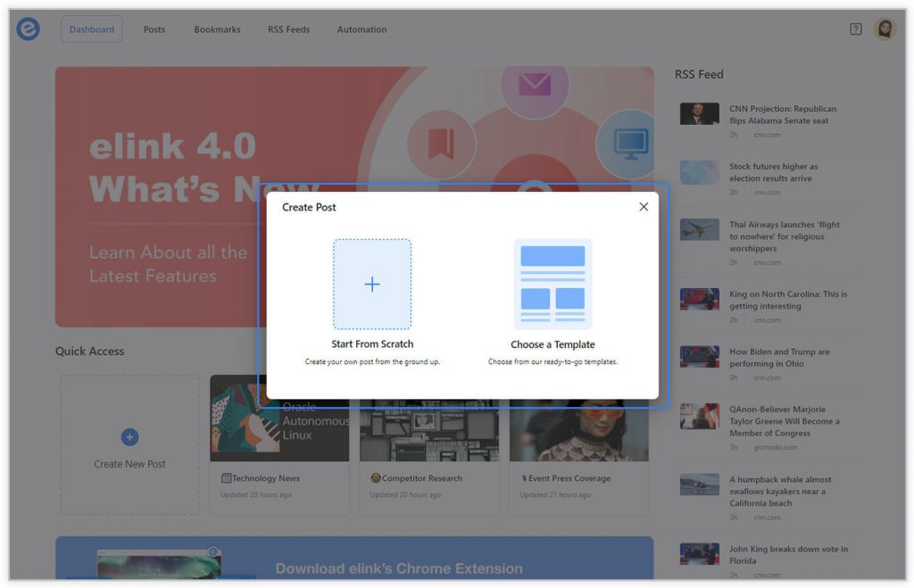Click the elink logo
The height and width of the screenshot is (588, 914).
pyautogui.click(x=28, y=28)
